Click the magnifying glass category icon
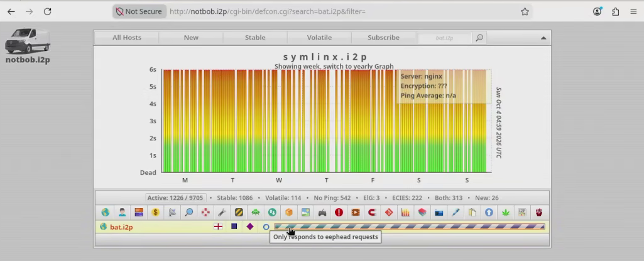The width and height of the screenshot is (644, 261). click(x=189, y=213)
